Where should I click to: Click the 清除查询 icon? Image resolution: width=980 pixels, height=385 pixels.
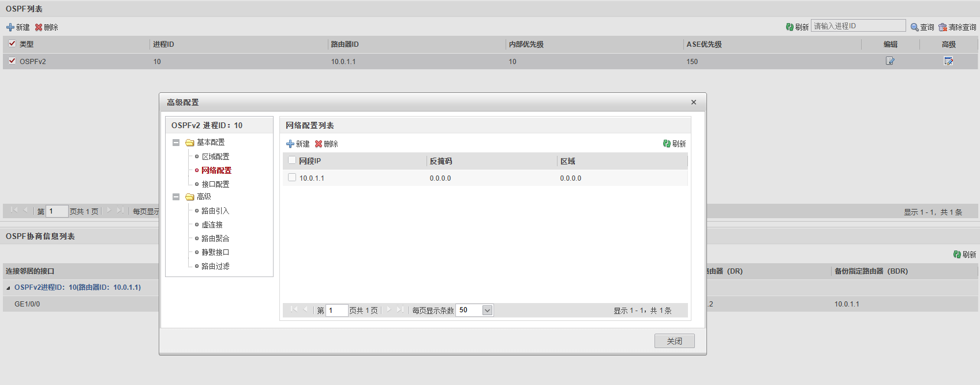[x=943, y=27]
